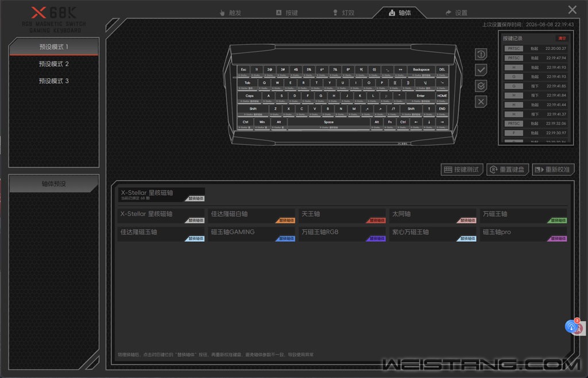The height and width of the screenshot is (378, 588).
Task: Click the HOME key on keyboard diagram
Action: (x=442, y=97)
